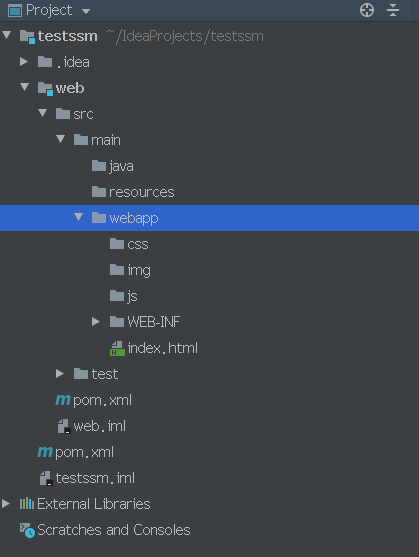This screenshot has width=419, height=557.
Task: Click the web.iml file icon
Action: [64, 426]
